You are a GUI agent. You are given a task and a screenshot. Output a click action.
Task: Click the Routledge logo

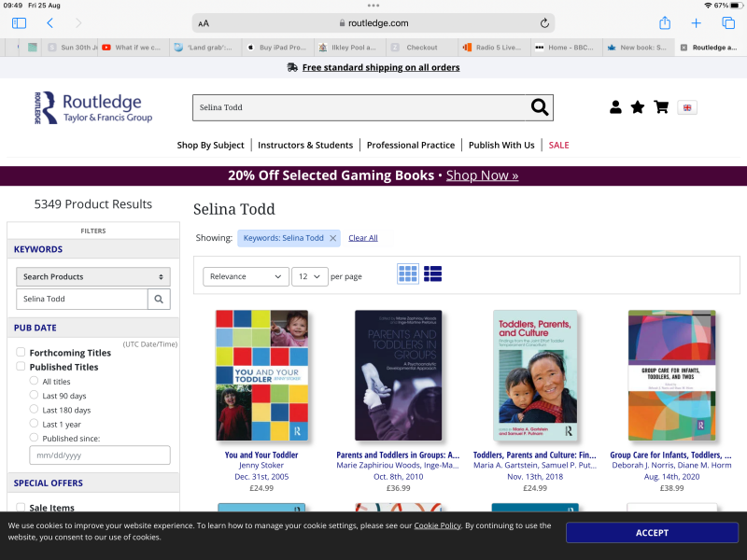click(x=93, y=107)
